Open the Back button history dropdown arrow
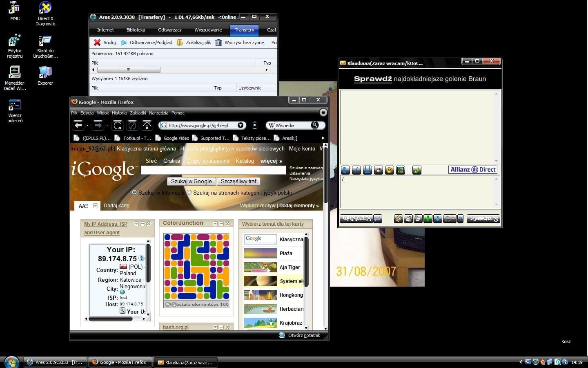Image resolution: width=588 pixels, height=368 pixels. (x=87, y=125)
